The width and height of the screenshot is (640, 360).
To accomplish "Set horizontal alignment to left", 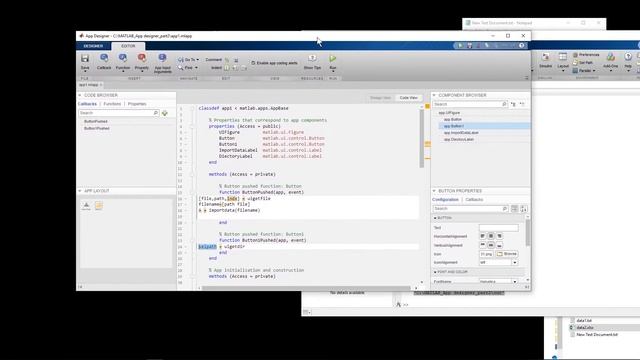I will tap(483, 236).
